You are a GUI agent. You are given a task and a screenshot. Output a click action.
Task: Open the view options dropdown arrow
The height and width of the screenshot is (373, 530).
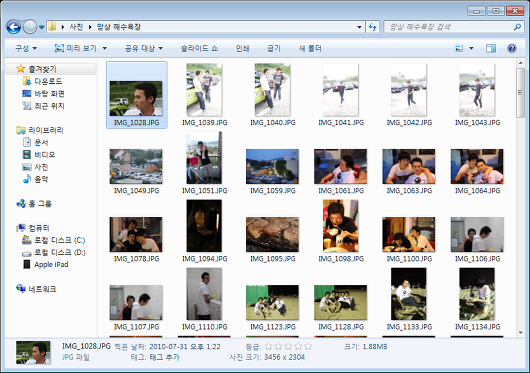(471, 48)
